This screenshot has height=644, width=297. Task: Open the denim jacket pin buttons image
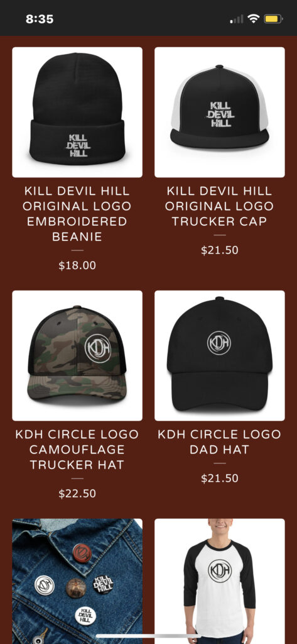(77, 581)
